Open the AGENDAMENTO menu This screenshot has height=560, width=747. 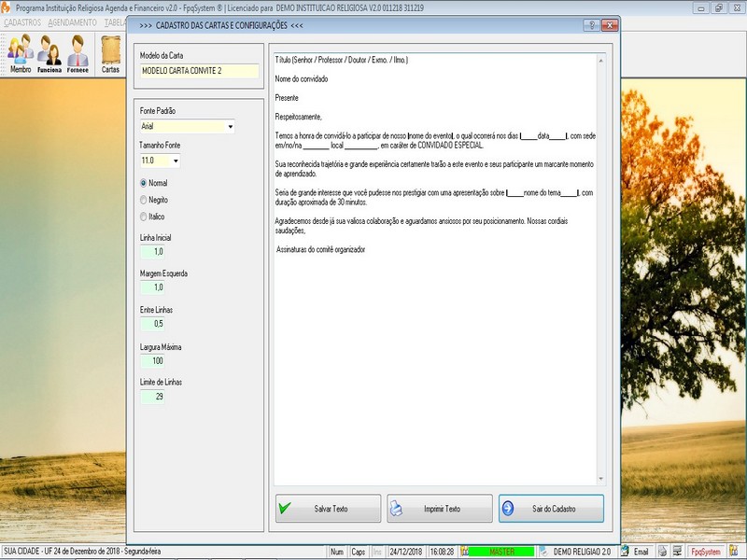tap(72, 22)
